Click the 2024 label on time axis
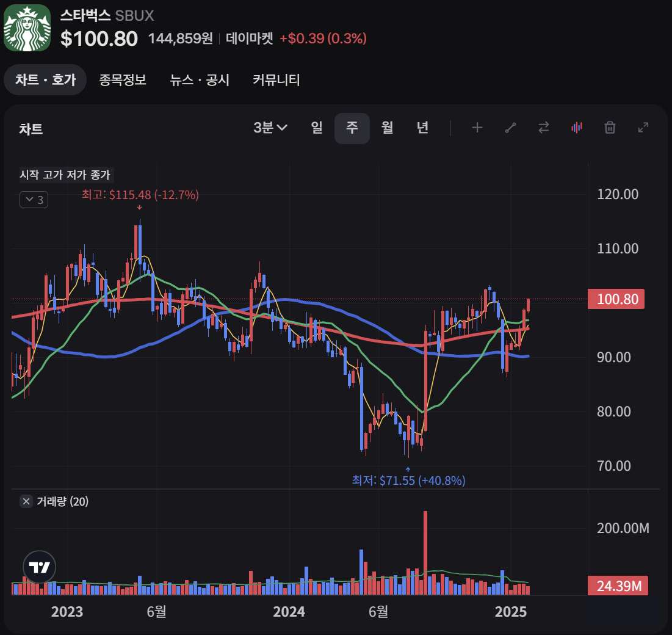Viewport: 672px width, 635px height. click(289, 611)
